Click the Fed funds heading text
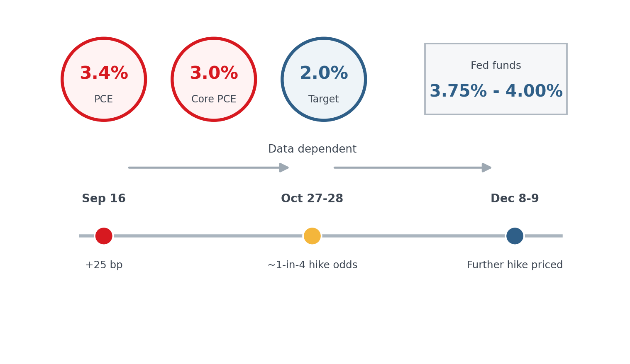 click(x=496, y=66)
